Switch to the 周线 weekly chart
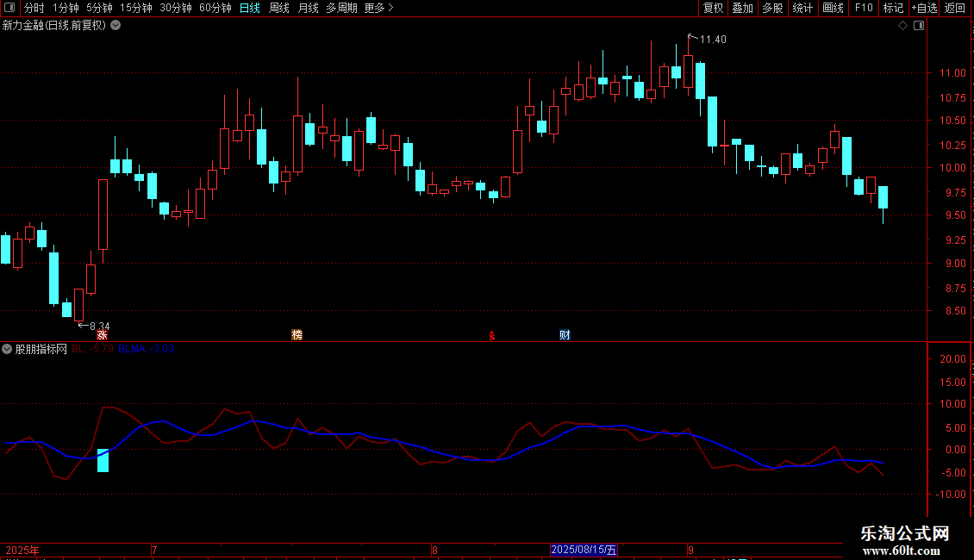The height and width of the screenshot is (560, 974). pyautogui.click(x=279, y=8)
